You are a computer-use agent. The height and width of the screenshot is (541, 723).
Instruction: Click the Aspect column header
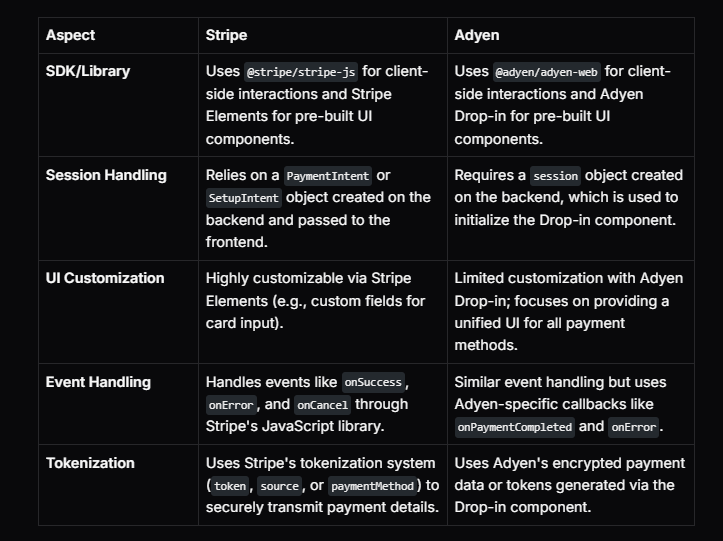(x=70, y=35)
